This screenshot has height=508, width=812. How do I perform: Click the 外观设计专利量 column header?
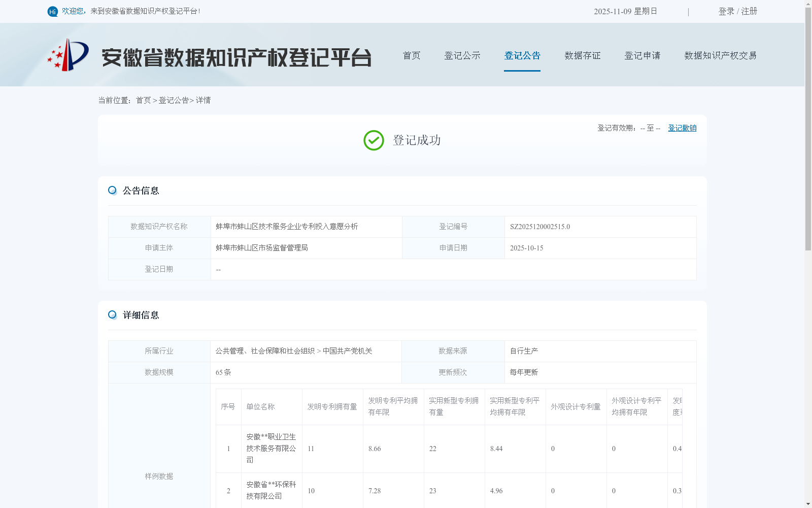point(576,407)
